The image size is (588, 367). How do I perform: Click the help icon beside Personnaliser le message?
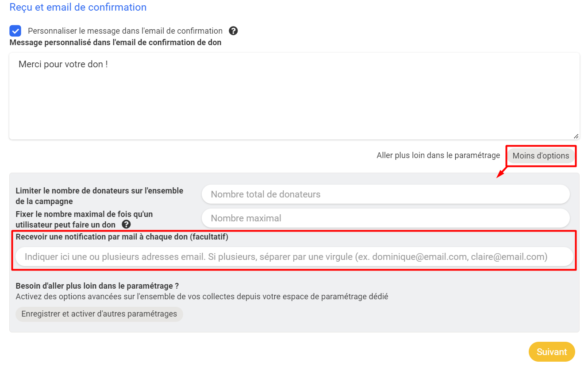[234, 31]
